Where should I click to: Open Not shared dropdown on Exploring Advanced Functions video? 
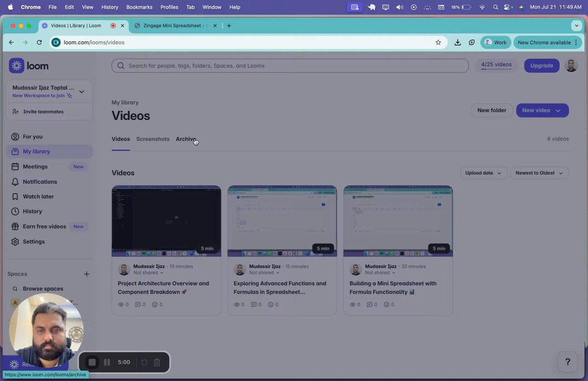[264, 273]
